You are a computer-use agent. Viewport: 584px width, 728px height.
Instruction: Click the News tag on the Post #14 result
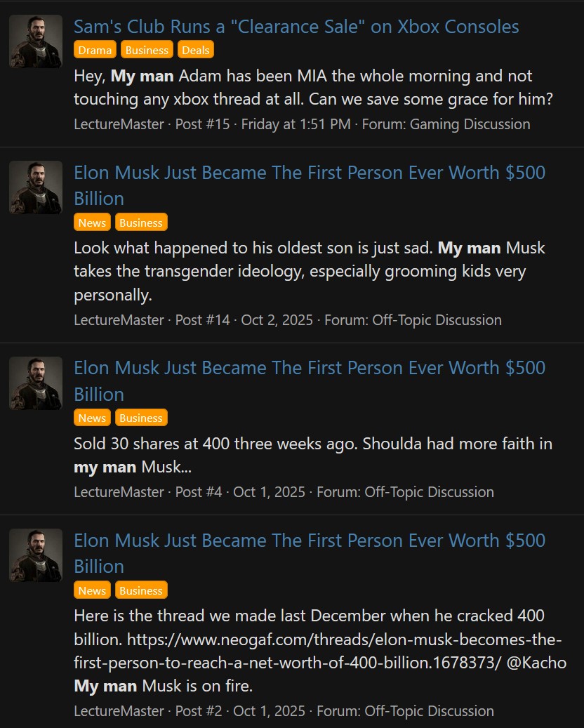coord(92,223)
